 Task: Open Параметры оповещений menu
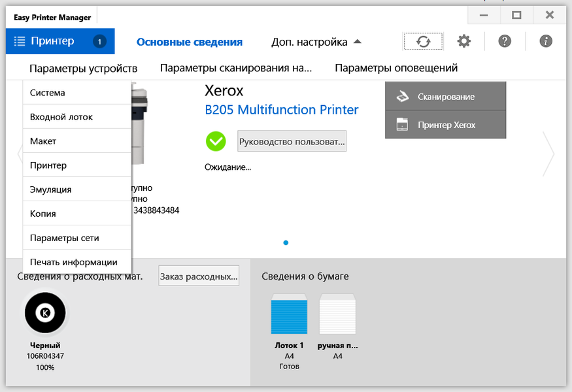[x=396, y=68]
